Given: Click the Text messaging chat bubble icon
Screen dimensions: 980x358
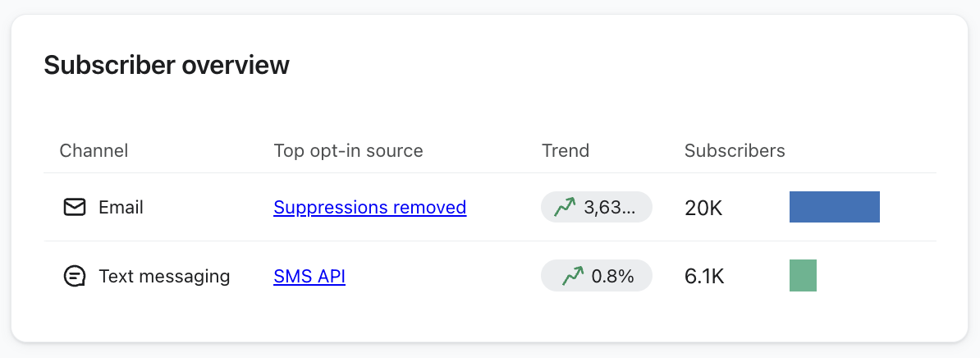Looking at the screenshot, I should pos(75,277).
